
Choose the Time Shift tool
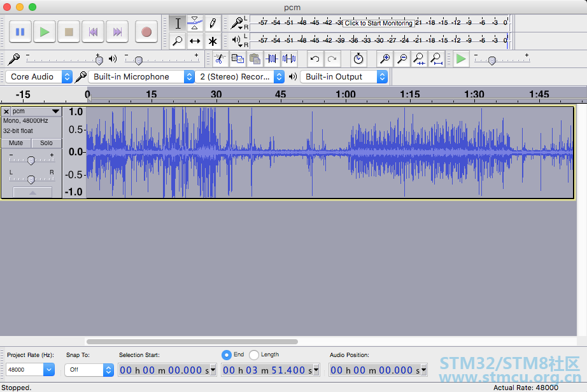(x=195, y=41)
